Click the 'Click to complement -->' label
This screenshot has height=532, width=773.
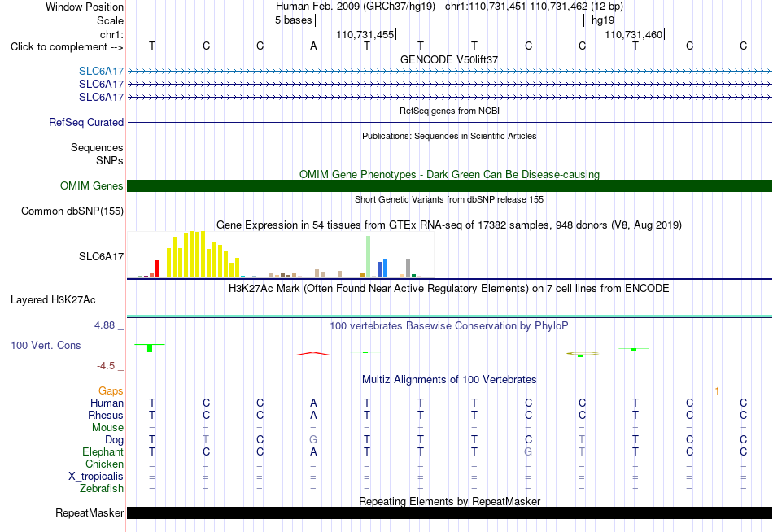coord(67,47)
